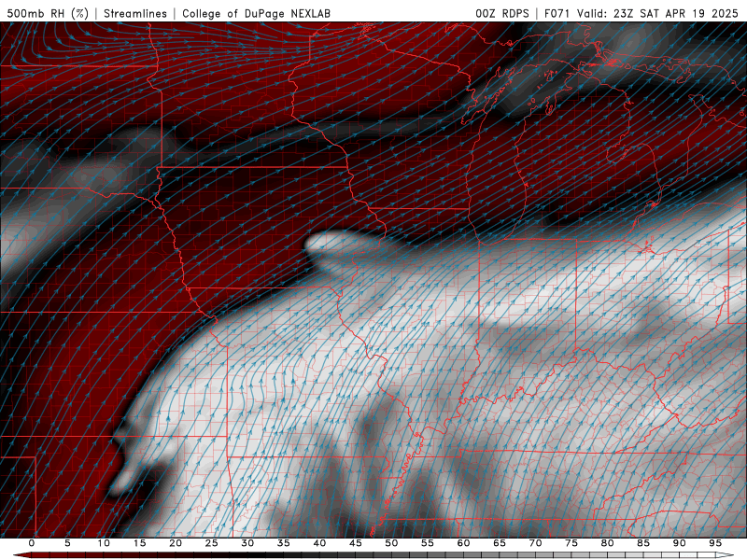Click the "F071" forecast hour label
Image resolution: width=747 pixels, height=560 pixels.
click(557, 13)
